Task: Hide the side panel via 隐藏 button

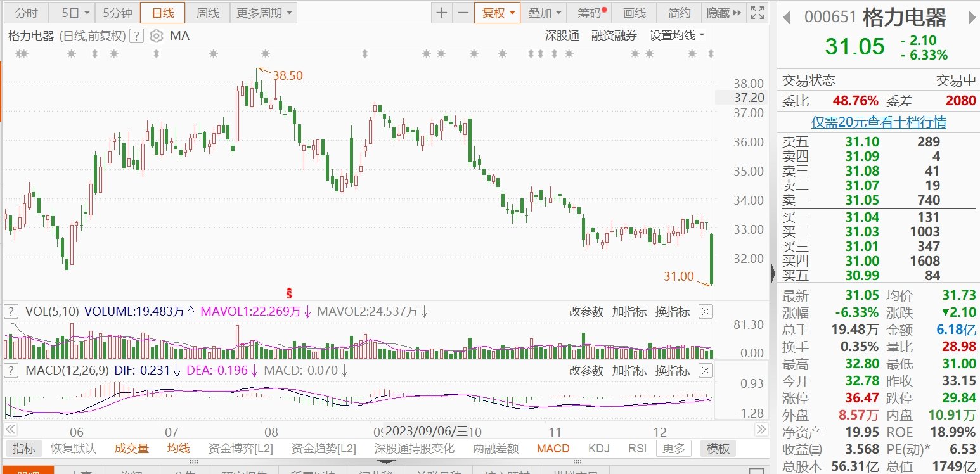Action: tap(723, 13)
